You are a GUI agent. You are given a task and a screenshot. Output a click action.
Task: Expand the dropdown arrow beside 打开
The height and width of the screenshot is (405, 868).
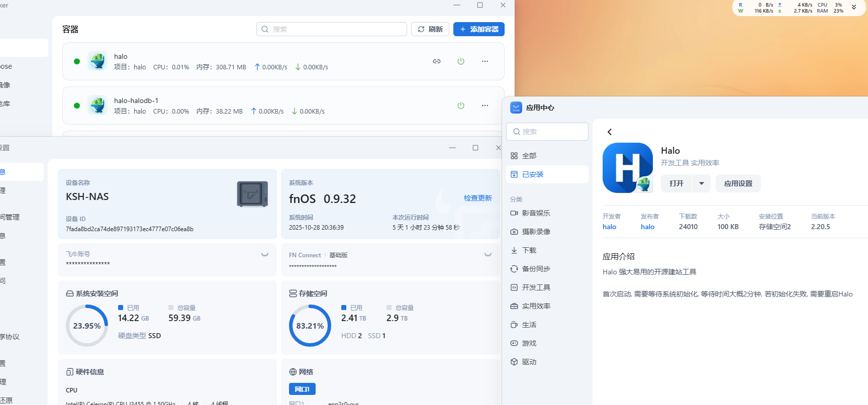coord(702,183)
